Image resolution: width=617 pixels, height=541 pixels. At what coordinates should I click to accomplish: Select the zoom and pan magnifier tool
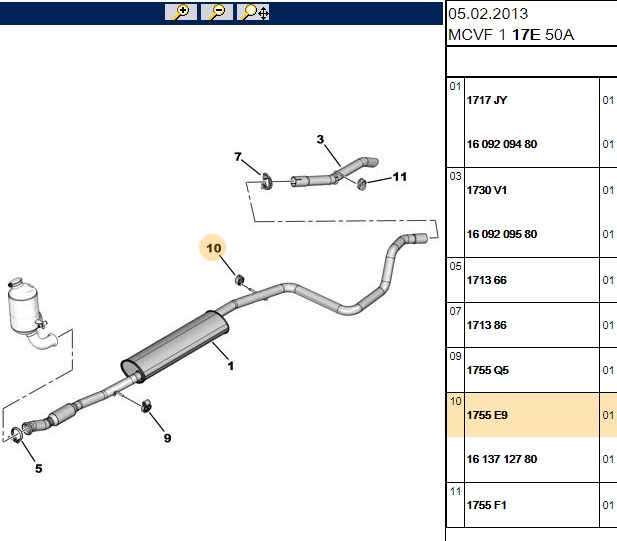tap(253, 12)
